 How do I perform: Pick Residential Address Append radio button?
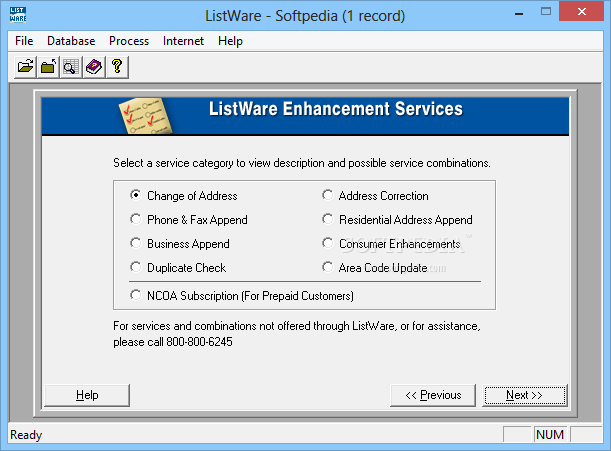(x=397, y=219)
